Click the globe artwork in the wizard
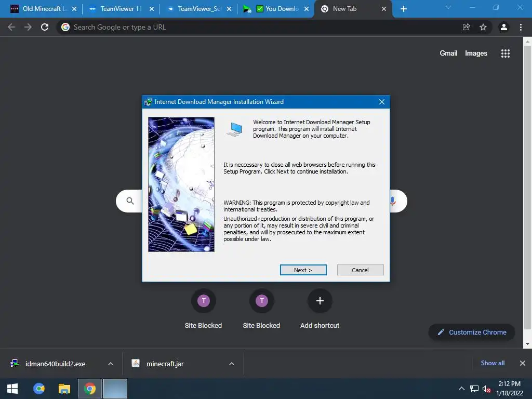Image resolution: width=532 pixels, height=399 pixels. pyautogui.click(x=181, y=184)
